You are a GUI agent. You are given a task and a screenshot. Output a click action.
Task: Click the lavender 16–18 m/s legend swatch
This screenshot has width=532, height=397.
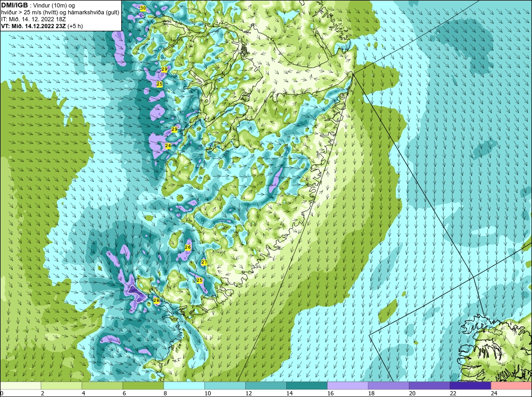pyautogui.click(x=348, y=385)
